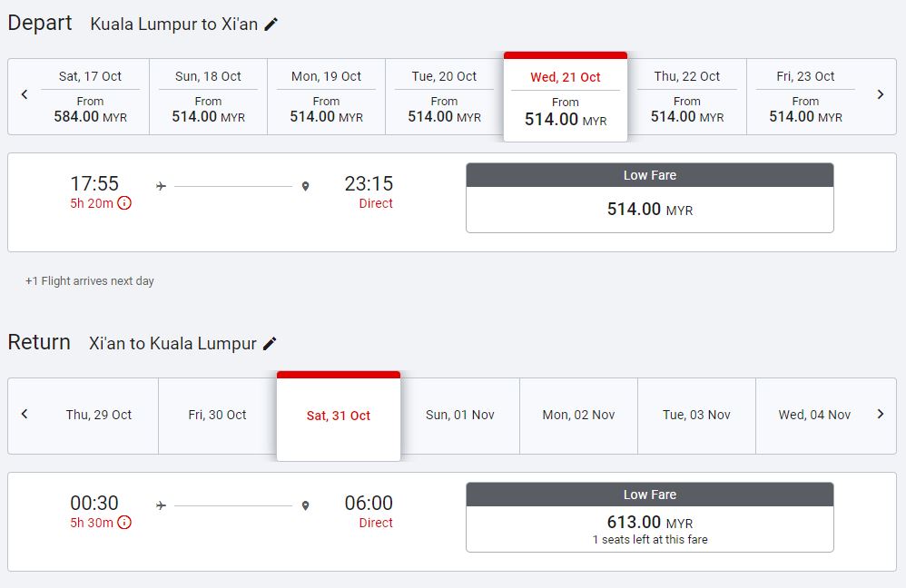Screen dimensions: 906x588
Task: Select Sat, 17 Oct departure date
Action: coord(90,96)
